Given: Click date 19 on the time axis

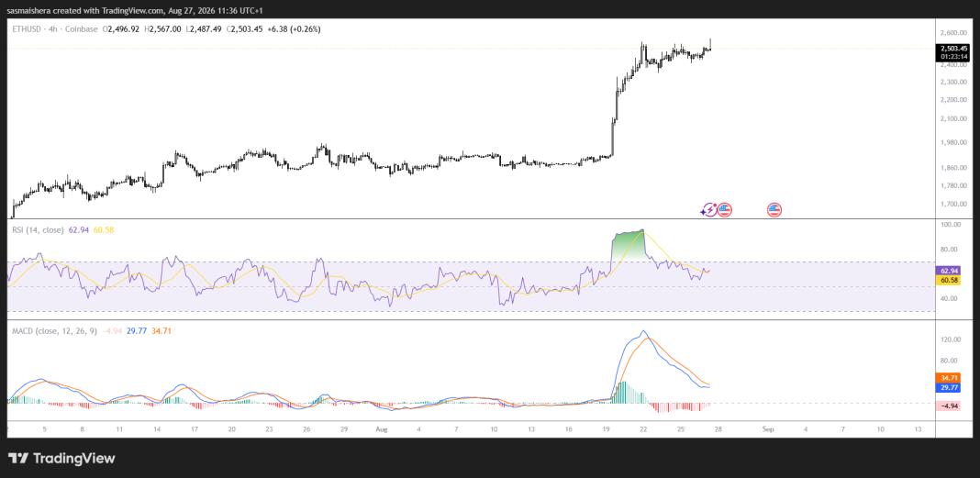Looking at the screenshot, I should click(x=607, y=430).
